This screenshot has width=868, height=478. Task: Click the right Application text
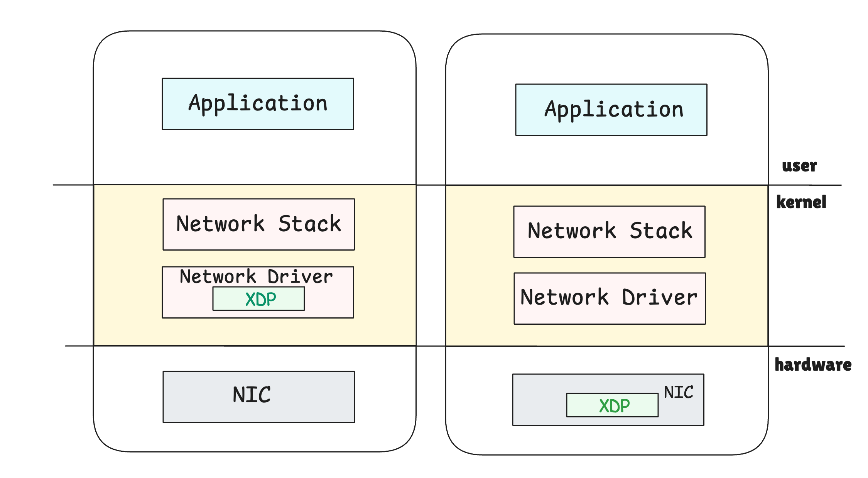(614, 109)
